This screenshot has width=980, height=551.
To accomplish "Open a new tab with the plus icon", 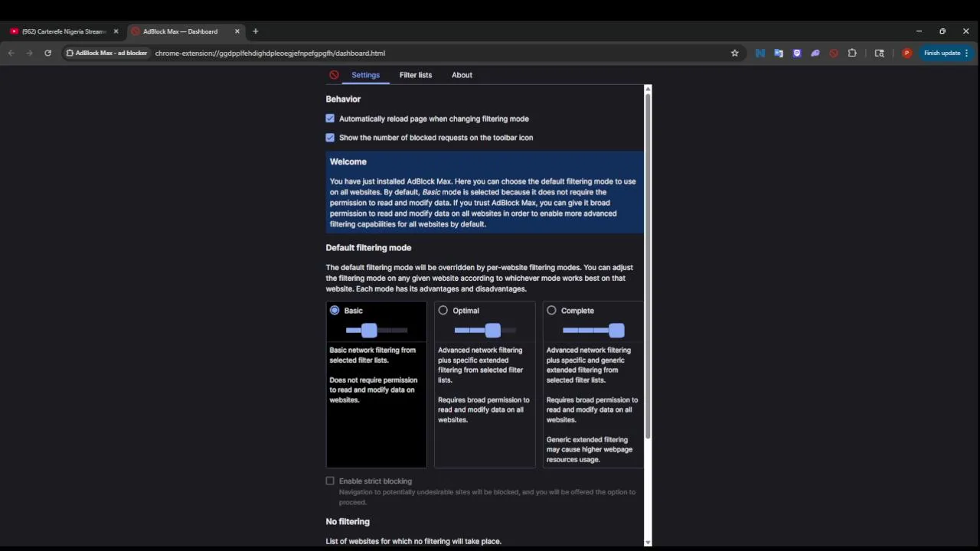I will pyautogui.click(x=256, y=31).
